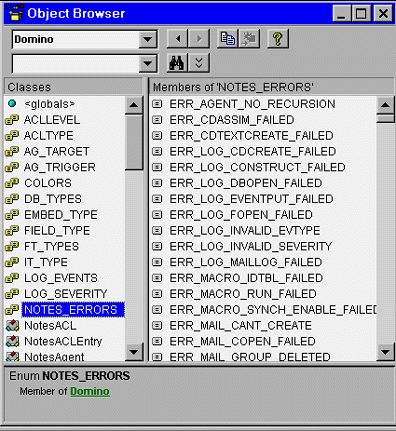Select LOG_EVENTS enum in Classes
This screenshot has height=431, width=396.
click(x=61, y=278)
